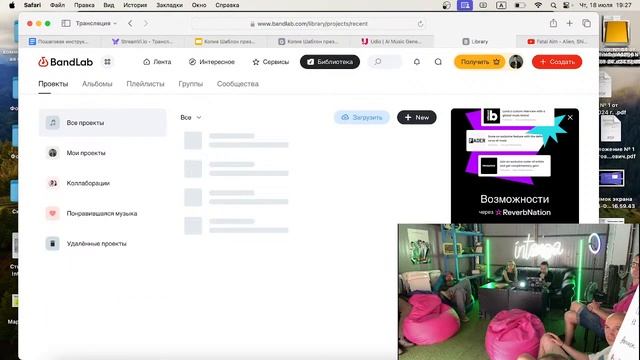
Task: Click the red Создать button
Action: (557, 62)
